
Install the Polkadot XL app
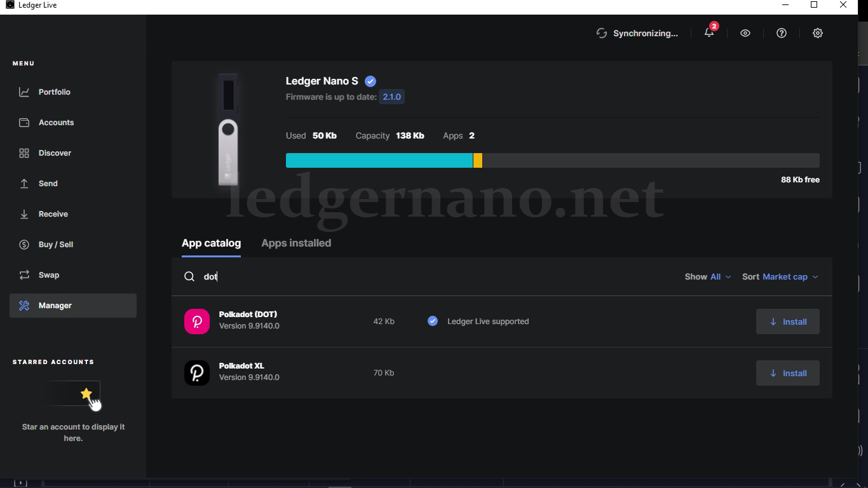tap(788, 373)
